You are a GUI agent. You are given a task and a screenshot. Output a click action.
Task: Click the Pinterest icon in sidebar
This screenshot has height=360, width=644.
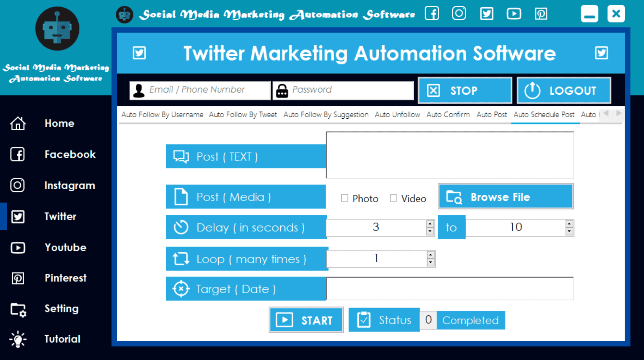(18, 278)
